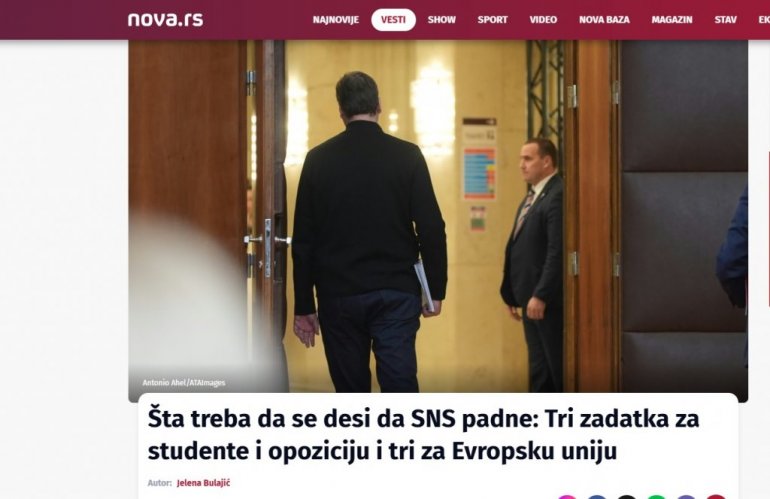The image size is (770, 499).
Task: Share via the green circular icon
Action: point(657,497)
